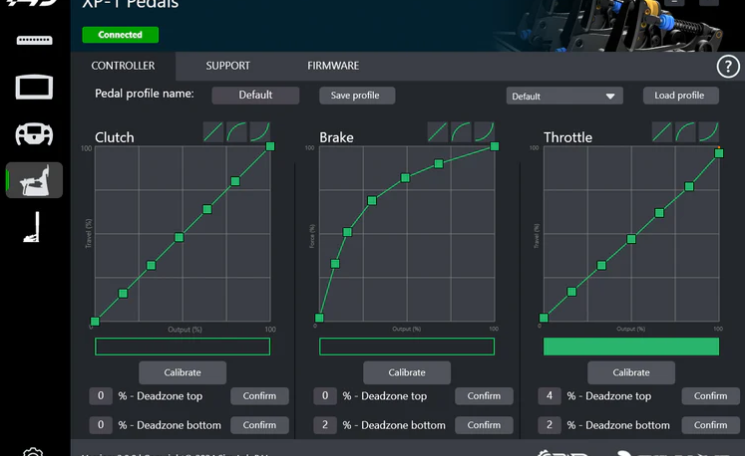Click Clutch deadzone top value field
The height and width of the screenshot is (456, 745).
click(x=101, y=396)
